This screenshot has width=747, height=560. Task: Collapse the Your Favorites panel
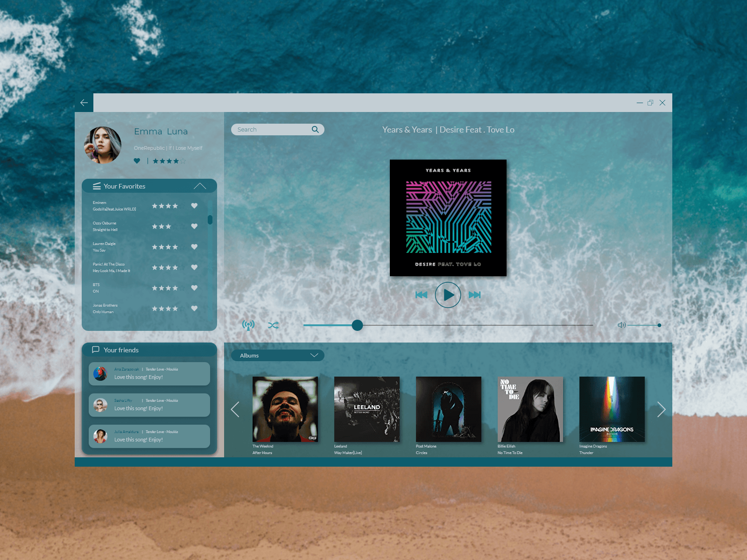click(x=200, y=186)
